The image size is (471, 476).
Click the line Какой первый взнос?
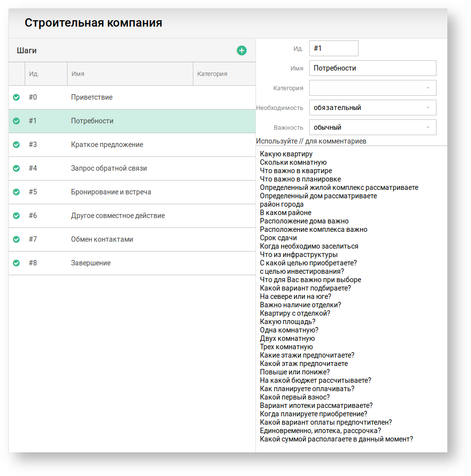pyautogui.click(x=294, y=397)
